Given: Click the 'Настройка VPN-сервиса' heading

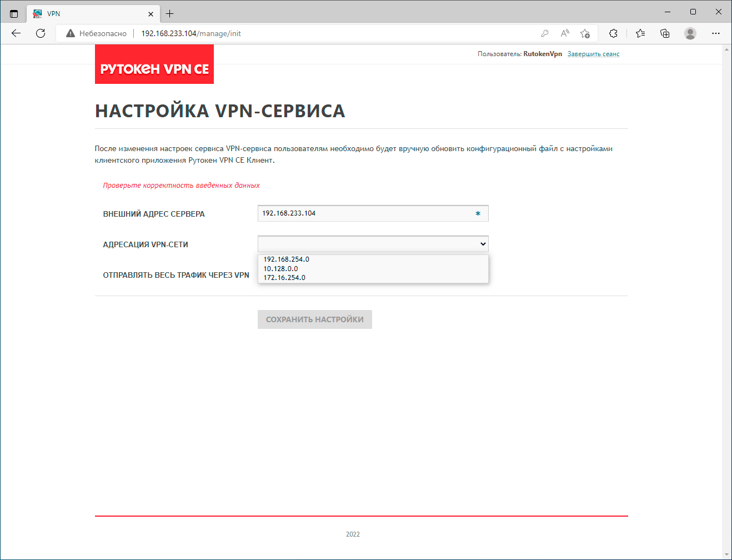Looking at the screenshot, I should [x=220, y=111].
